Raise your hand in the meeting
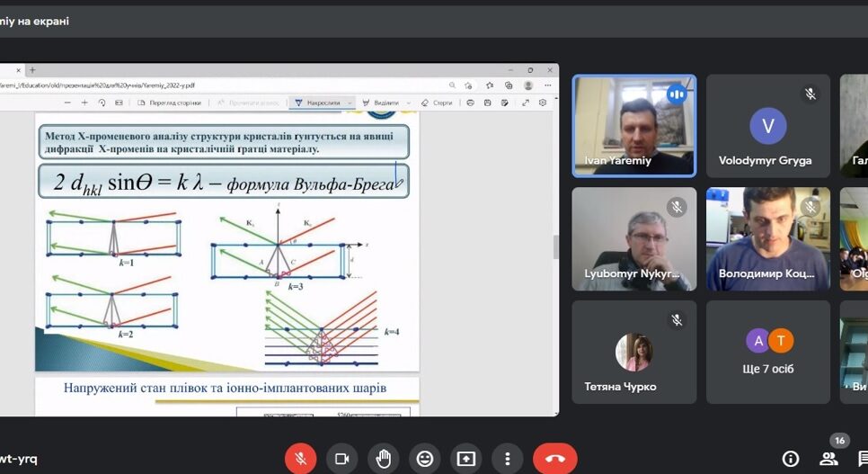 click(384, 459)
